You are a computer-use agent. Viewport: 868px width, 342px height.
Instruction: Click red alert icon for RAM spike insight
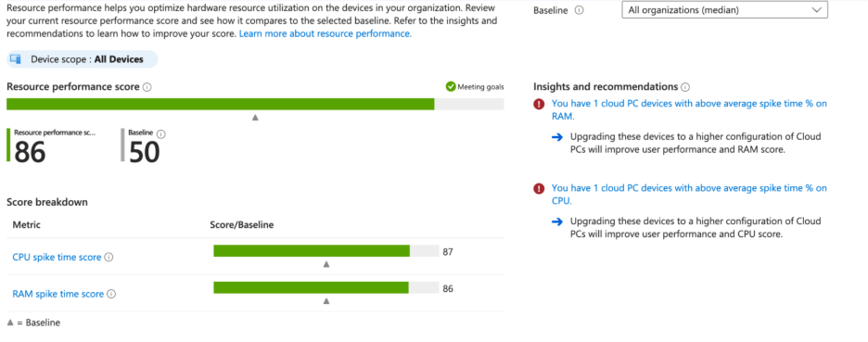(x=539, y=104)
